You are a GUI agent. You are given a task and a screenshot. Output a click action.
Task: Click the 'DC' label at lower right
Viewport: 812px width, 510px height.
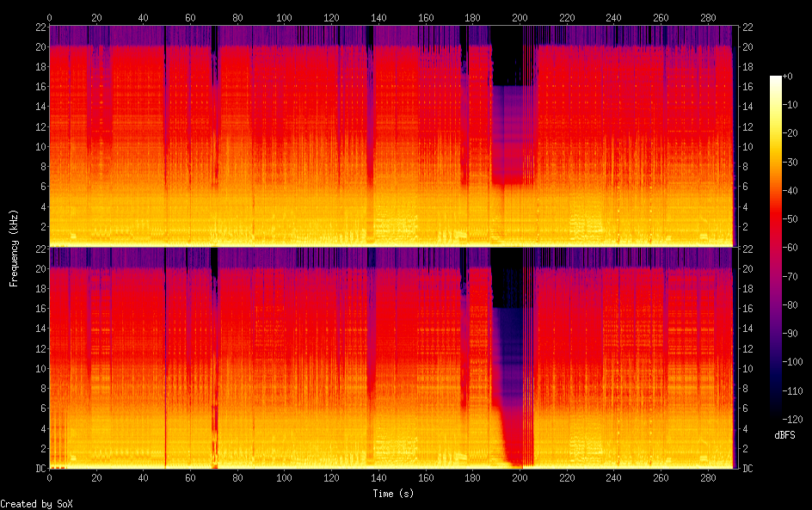pyautogui.click(x=747, y=468)
